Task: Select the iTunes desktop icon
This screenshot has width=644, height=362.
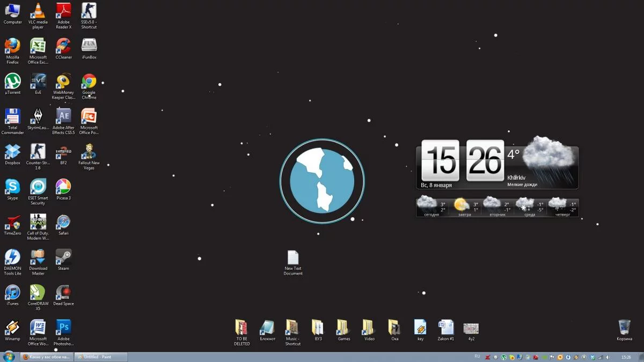Action: [x=12, y=295]
